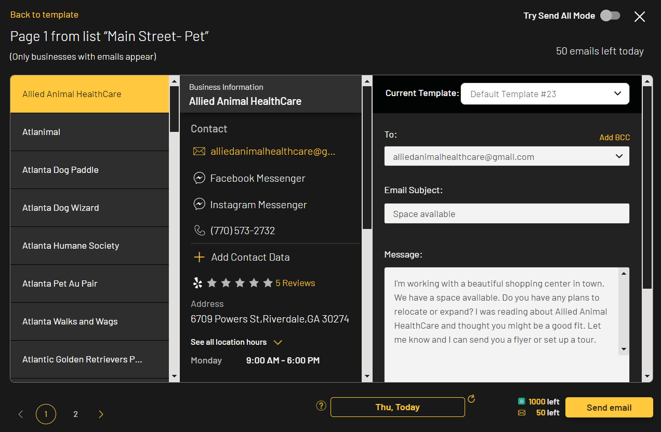Screen dimensions: 661x432
Task: Click the 5 Reviews link
Action: tap(295, 283)
